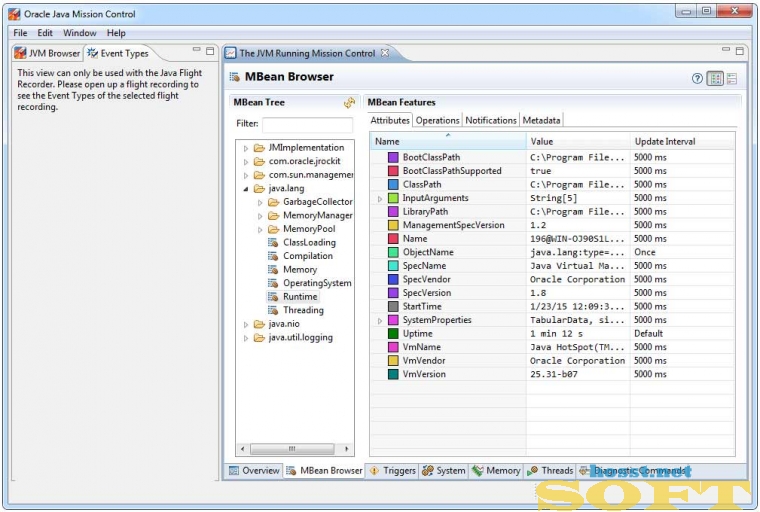Sort by the Name column header
The height and width of the screenshot is (512, 760).
click(x=448, y=142)
